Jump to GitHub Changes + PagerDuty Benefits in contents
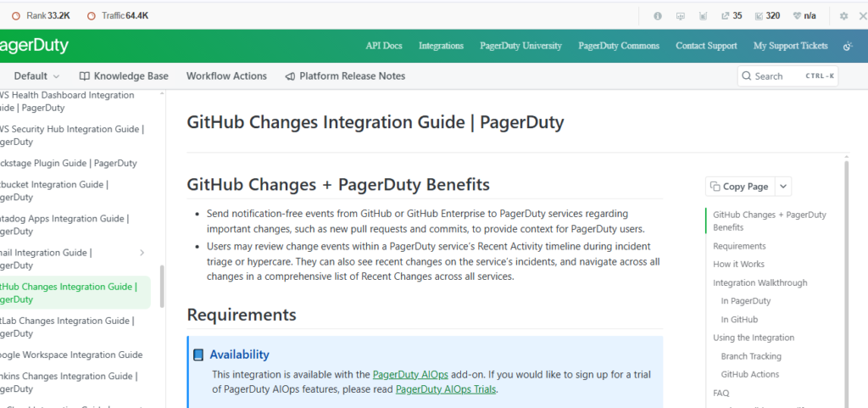 [x=770, y=221]
